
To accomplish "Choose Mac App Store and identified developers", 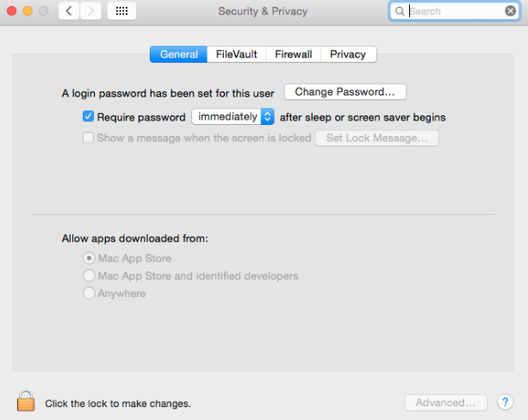I will point(89,275).
